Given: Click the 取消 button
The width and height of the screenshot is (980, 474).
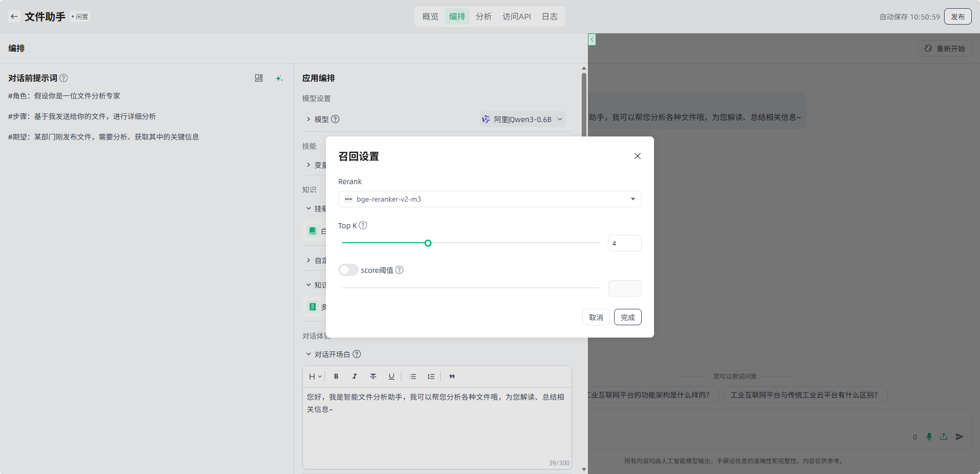Looking at the screenshot, I should tap(596, 317).
